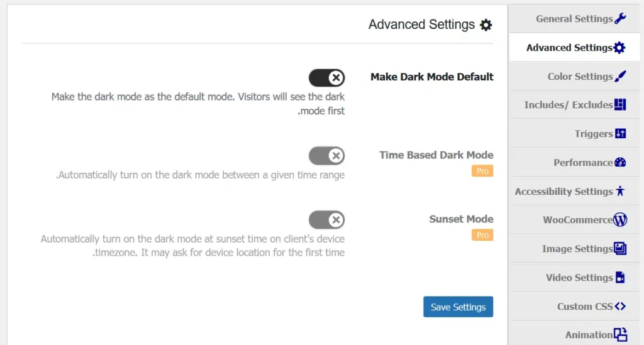Click the WooCommerce WordPress logo icon
This screenshot has width=644, height=345.
(x=620, y=220)
